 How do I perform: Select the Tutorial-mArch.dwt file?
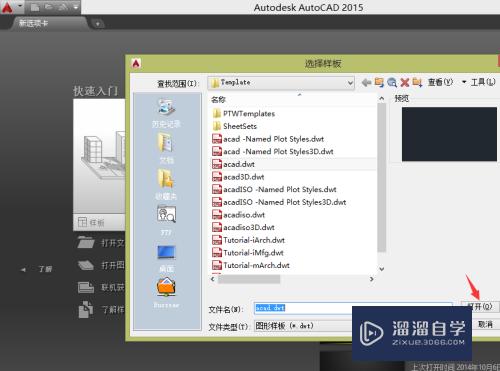(x=251, y=266)
